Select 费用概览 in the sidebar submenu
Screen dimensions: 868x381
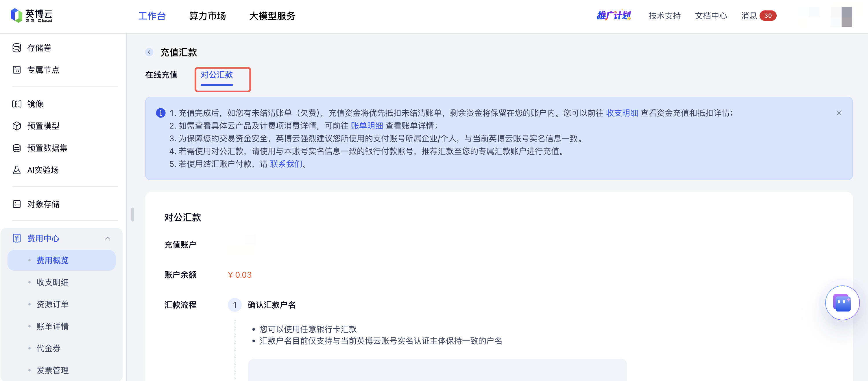(x=62, y=260)
